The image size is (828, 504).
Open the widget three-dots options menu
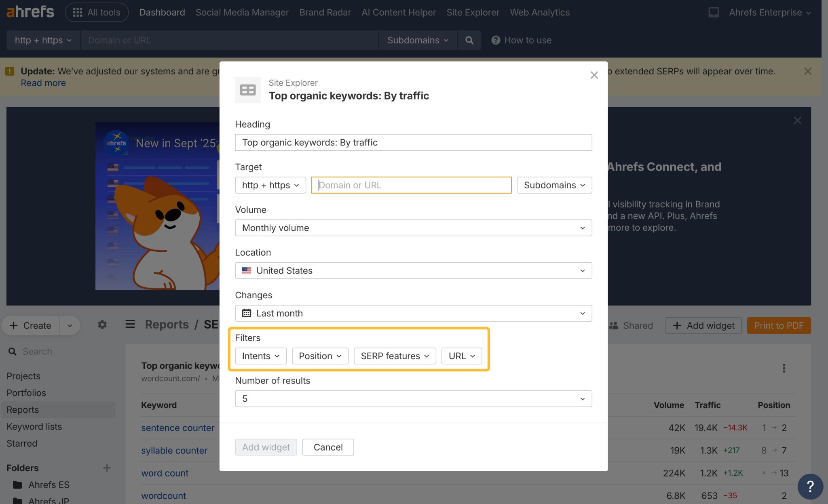(784, 368)
